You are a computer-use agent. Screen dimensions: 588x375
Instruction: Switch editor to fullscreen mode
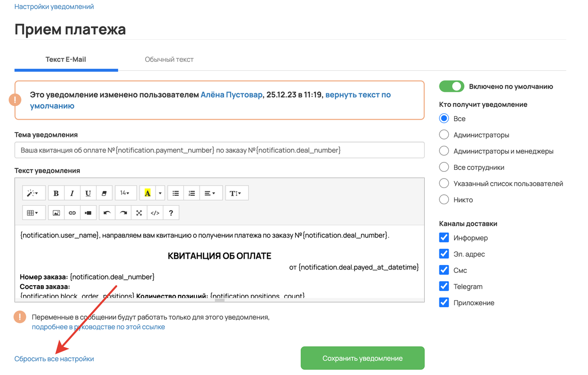[x=139, y=213]
